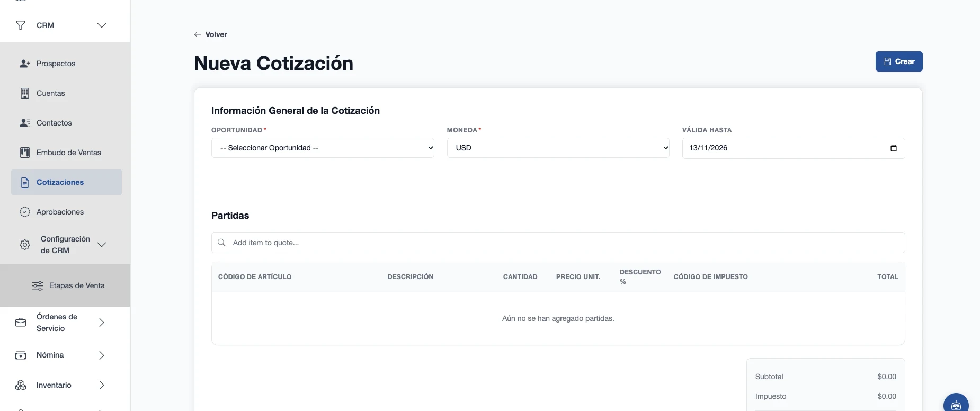Click the CRM funnel icon
980x411 pixels.
tap(21, 25)
